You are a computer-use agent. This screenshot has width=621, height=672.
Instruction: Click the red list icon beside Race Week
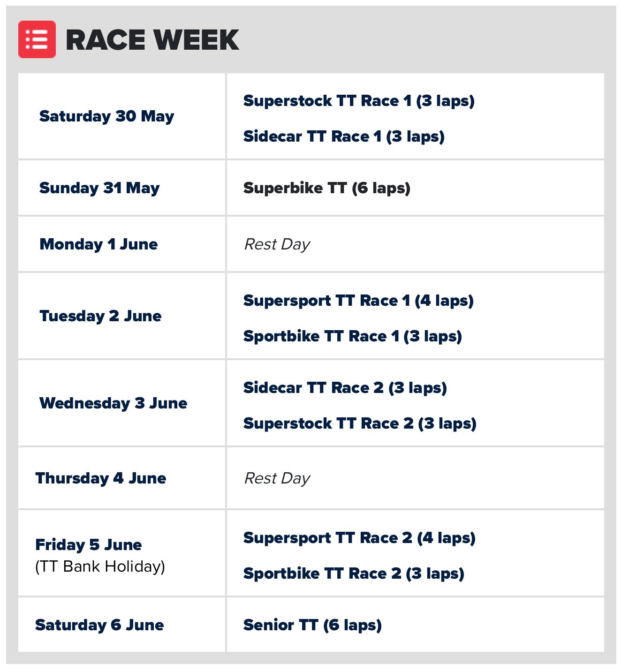pyautogui.click(x=37, y=39)
